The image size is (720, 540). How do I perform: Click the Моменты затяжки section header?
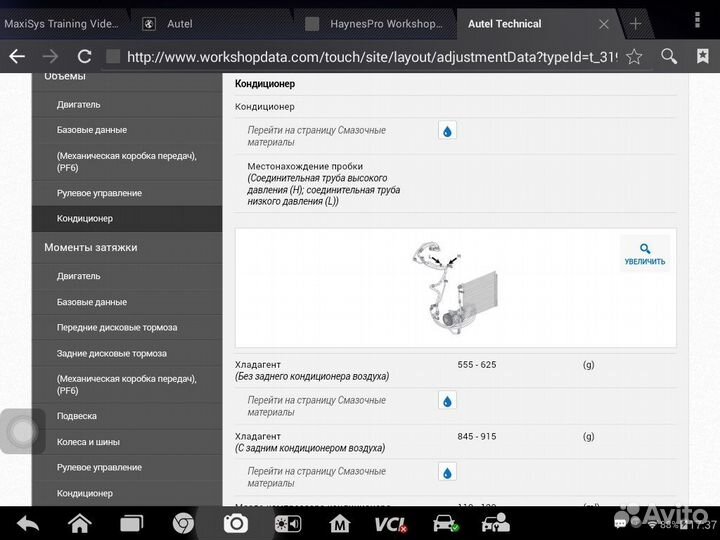click(x=127, y=248)
